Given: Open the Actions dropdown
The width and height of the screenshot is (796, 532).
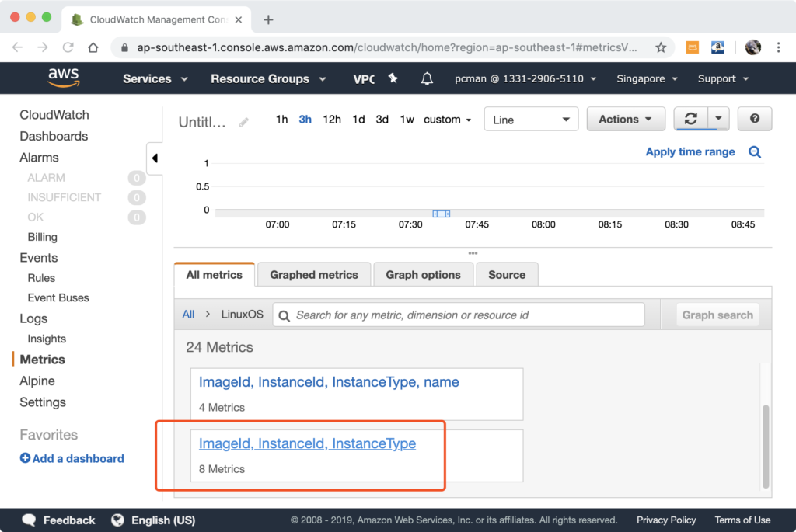Looking at the screenshot, I should pyautogui.click(x=626, y=119).
